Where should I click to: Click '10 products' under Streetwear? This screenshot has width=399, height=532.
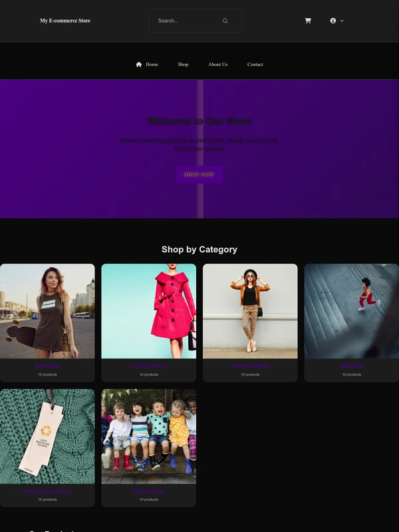[x=47, y=374]
